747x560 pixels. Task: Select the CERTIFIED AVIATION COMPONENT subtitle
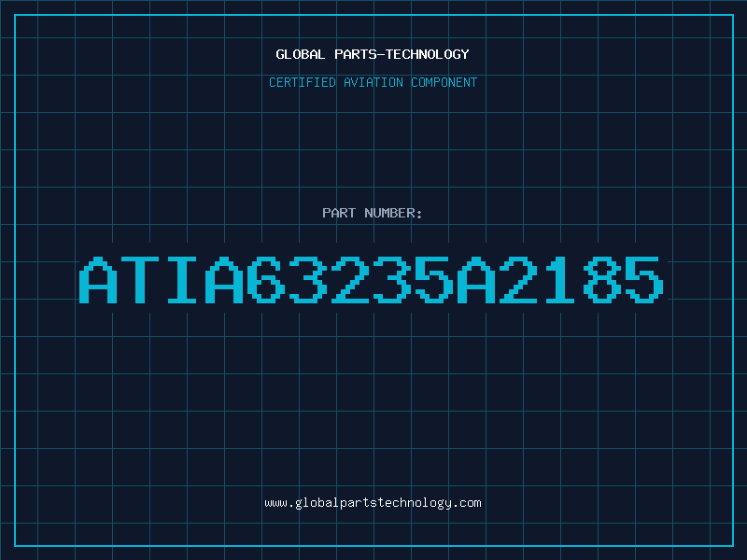click(373, 82)
